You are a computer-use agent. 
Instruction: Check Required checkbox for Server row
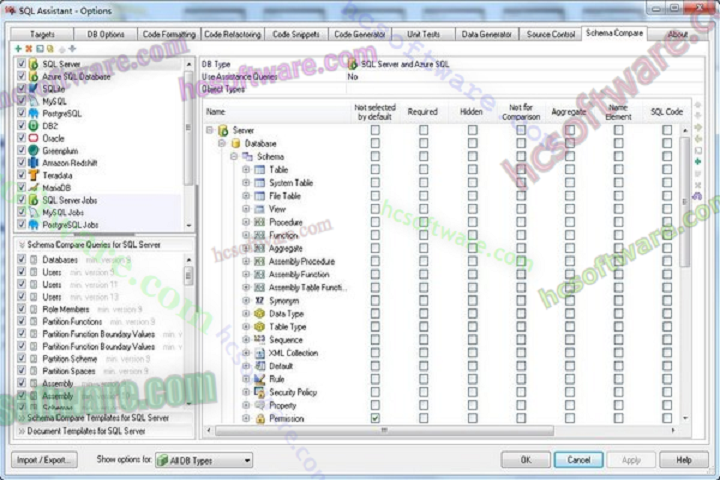click(423, 130)
